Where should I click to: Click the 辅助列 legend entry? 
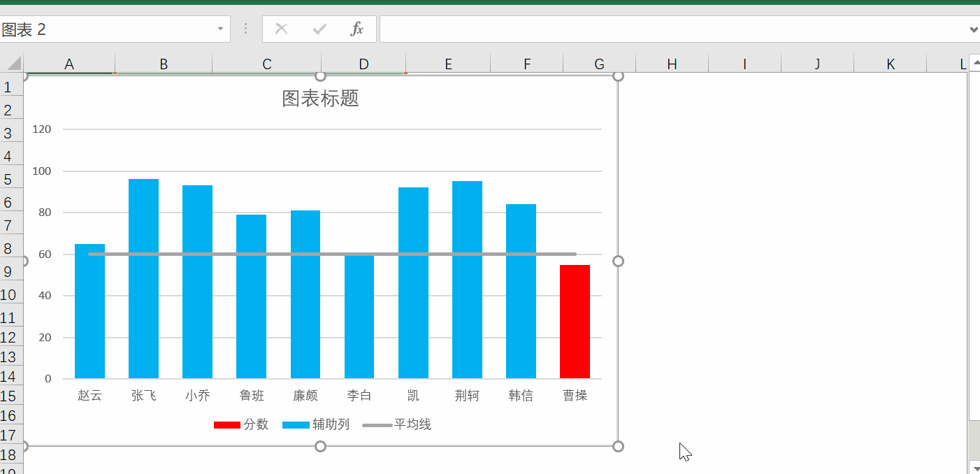pyautogui.click(x=316, y=424)
